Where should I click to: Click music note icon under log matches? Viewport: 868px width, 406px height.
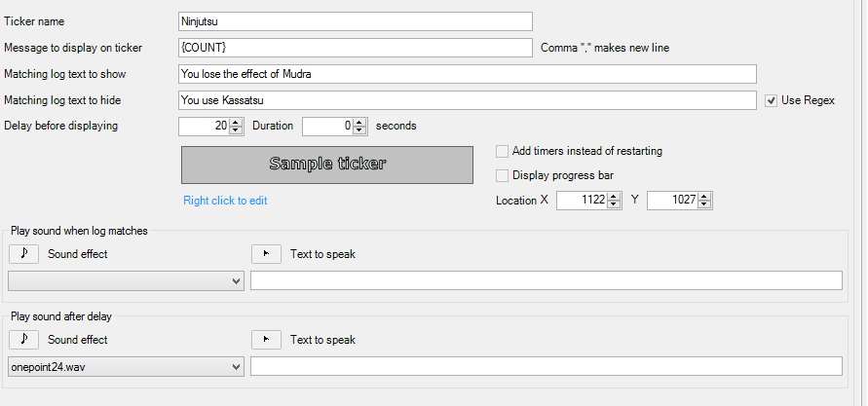tap(24, 254)
